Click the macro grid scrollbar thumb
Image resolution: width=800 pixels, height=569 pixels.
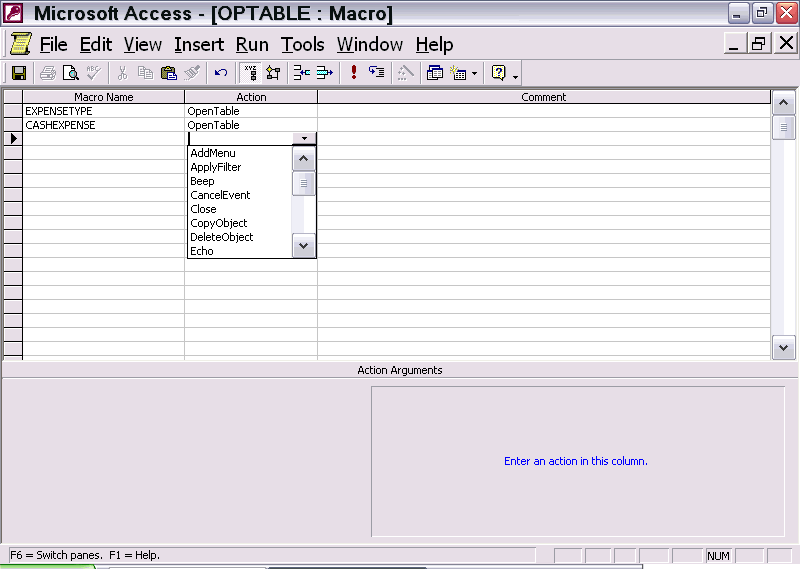pyautogui.click(x=784, y=128)
